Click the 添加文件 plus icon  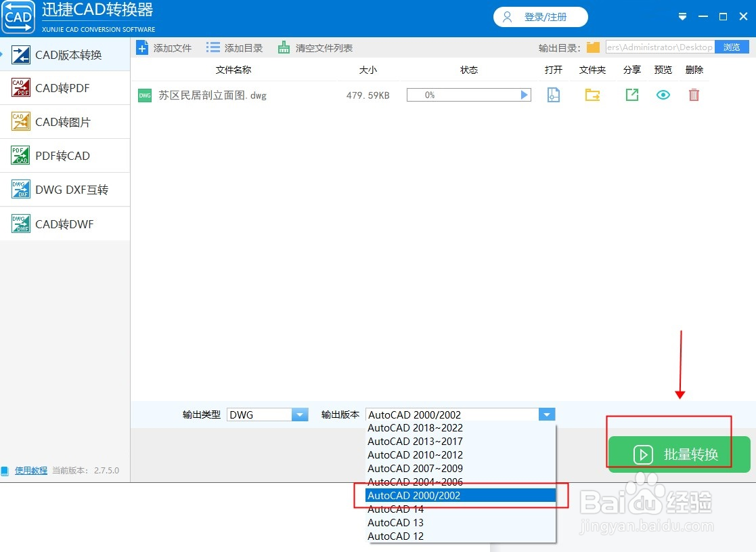click(x=142, y=48)
